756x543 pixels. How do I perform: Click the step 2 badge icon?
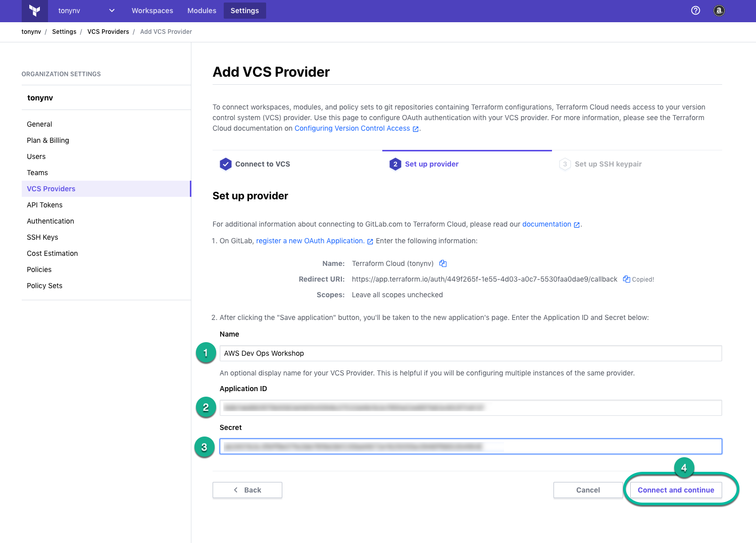tap(395, 164)
